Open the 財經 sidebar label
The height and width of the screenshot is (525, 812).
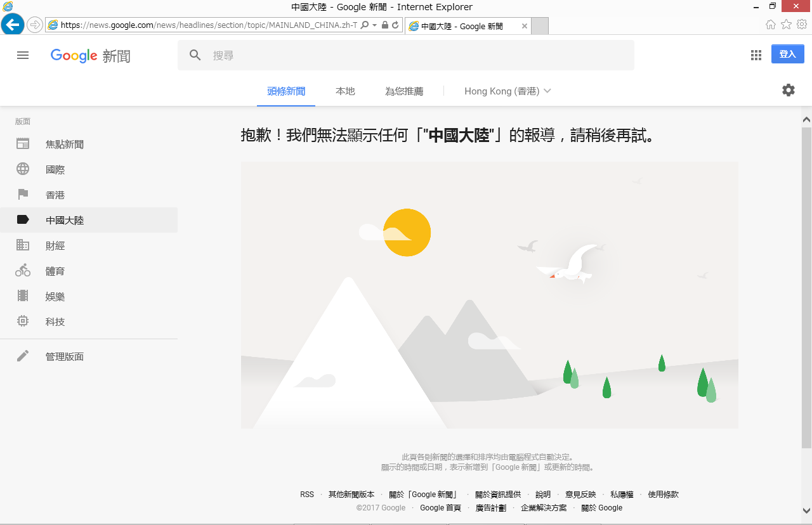55,246
